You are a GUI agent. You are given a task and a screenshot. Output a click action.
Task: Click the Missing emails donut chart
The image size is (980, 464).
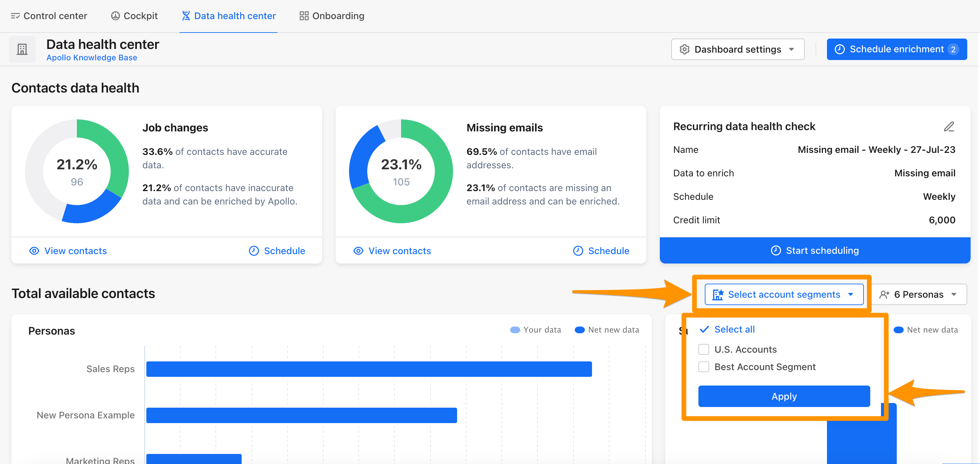click(x=401, y=171)
